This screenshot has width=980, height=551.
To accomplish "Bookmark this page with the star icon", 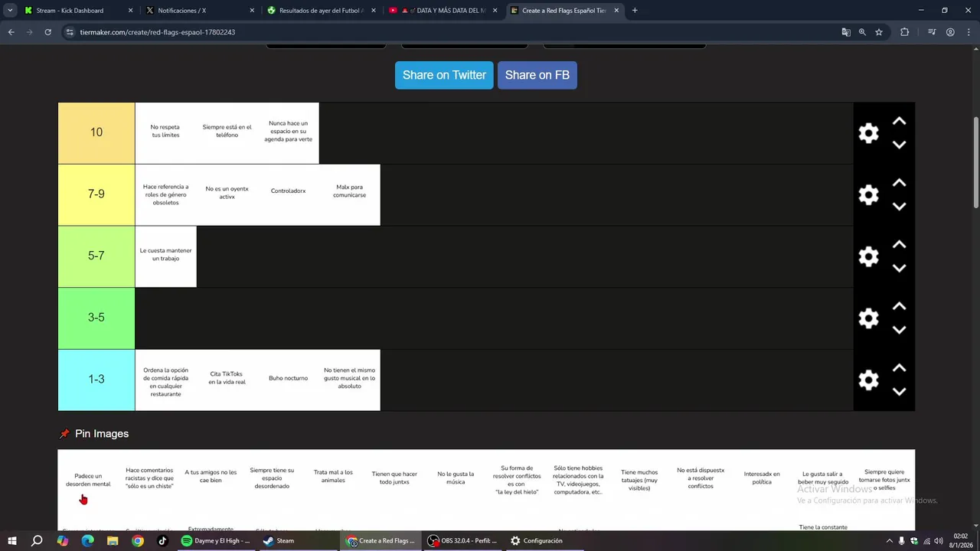I will click(x=879, y=32).
